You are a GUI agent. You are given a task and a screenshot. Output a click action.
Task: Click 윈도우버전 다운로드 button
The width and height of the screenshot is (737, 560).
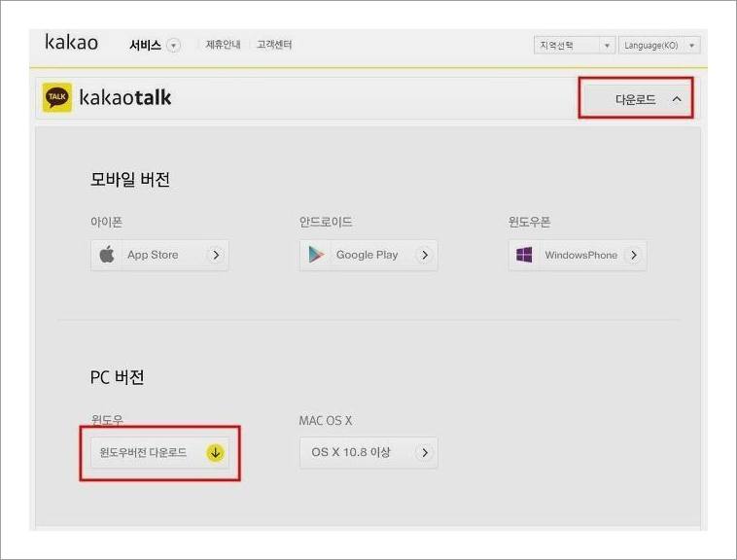point(159,453)
